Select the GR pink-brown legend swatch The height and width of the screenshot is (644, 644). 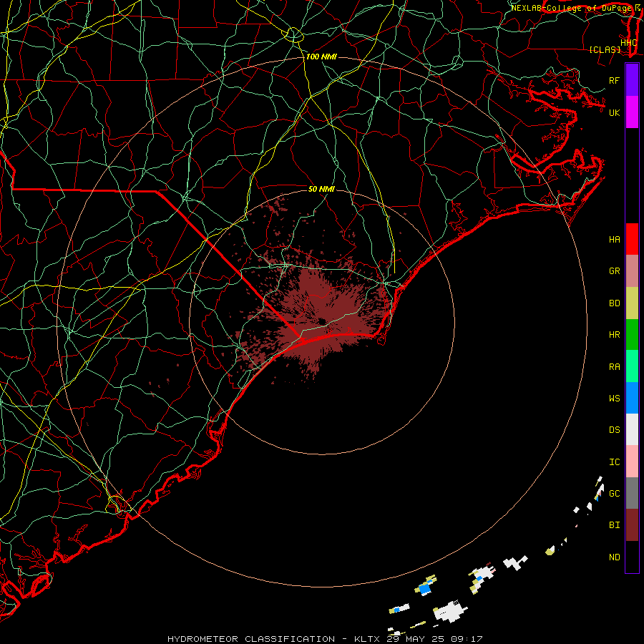coord(632,271)
